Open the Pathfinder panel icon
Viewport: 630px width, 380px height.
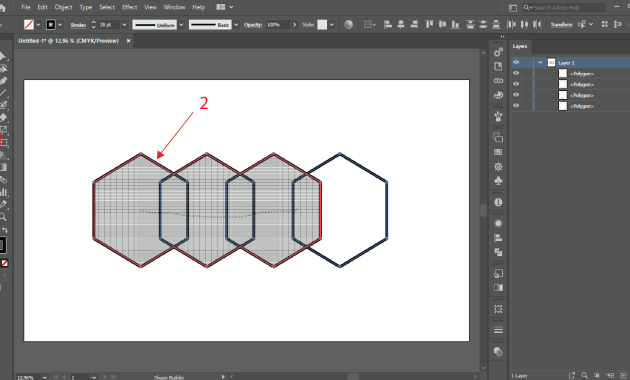coord(498,252)
